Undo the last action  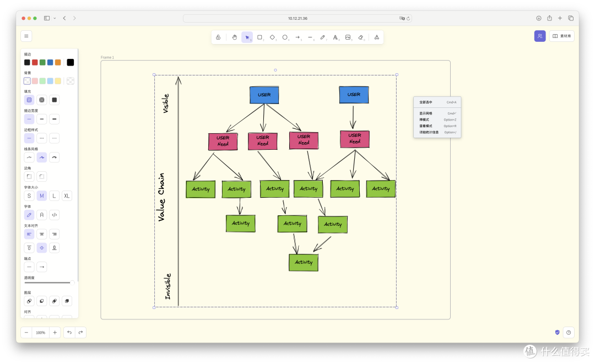(69, 333)
